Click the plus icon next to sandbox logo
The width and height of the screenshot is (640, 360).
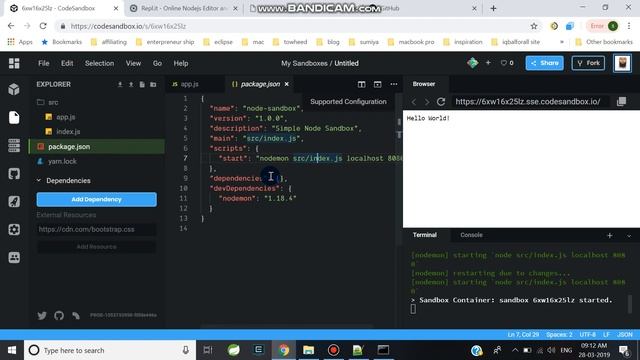488,63
